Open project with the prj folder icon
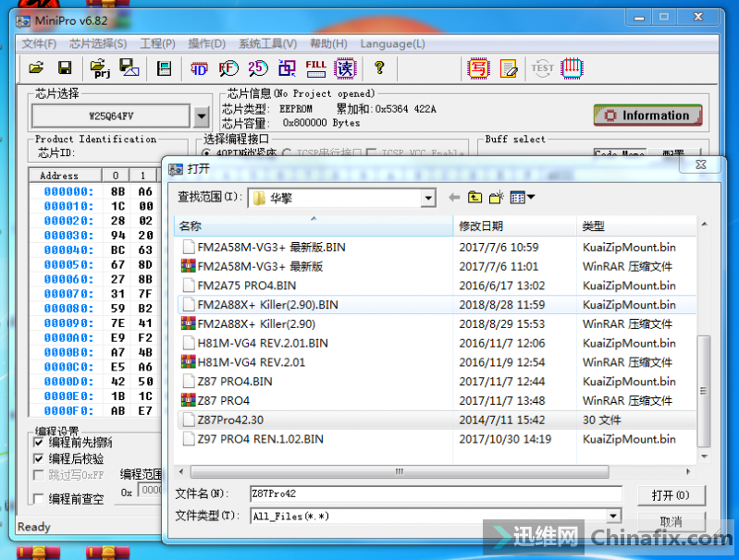This screenshot has width=739, height=560. point(100,68)
